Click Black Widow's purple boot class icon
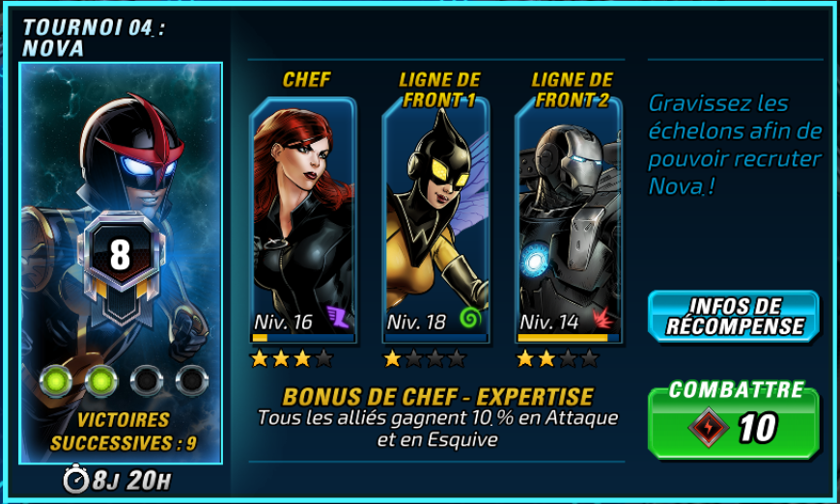The width and height of the screenshot is (840, 504). point(339,317)
